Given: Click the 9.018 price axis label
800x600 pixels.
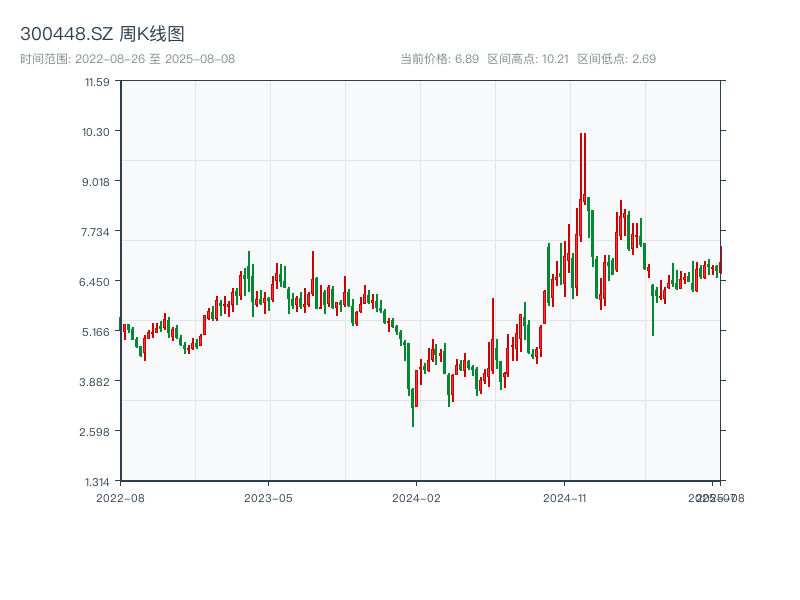Looking at the screenshot, I should tap(96, 182).
